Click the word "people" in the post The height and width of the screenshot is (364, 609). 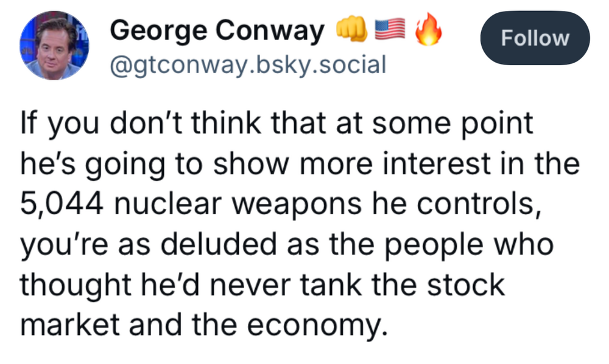click(437, 245)
